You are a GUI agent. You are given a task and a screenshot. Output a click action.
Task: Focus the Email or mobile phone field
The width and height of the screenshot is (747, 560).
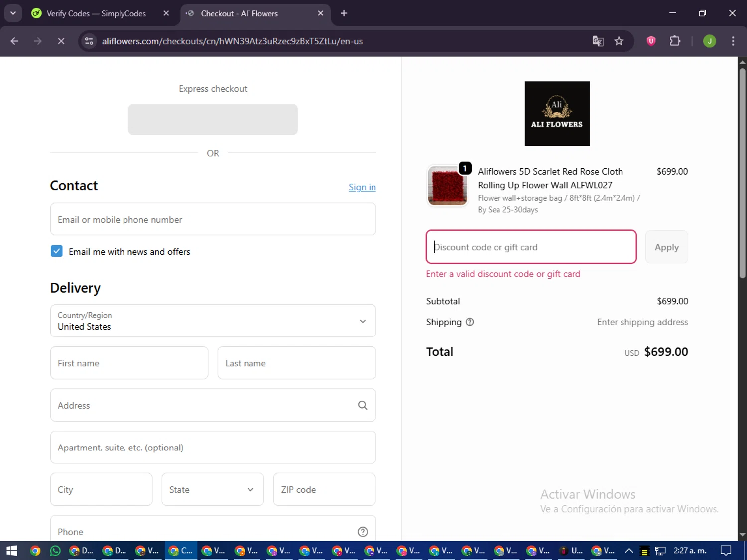click(213, 219)
